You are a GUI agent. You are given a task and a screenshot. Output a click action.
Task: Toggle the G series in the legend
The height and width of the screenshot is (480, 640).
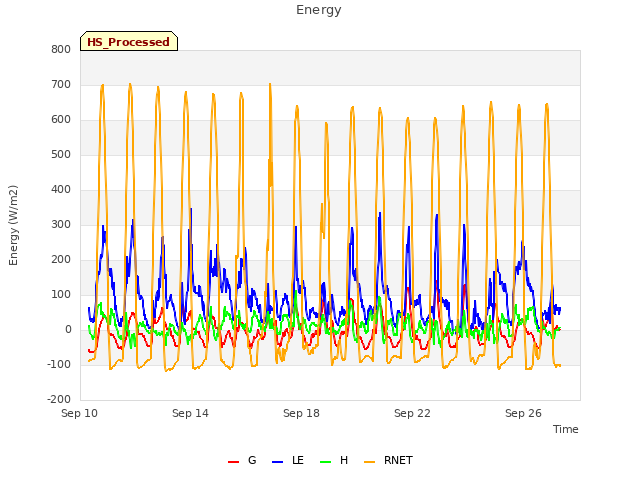pos(242,461)
